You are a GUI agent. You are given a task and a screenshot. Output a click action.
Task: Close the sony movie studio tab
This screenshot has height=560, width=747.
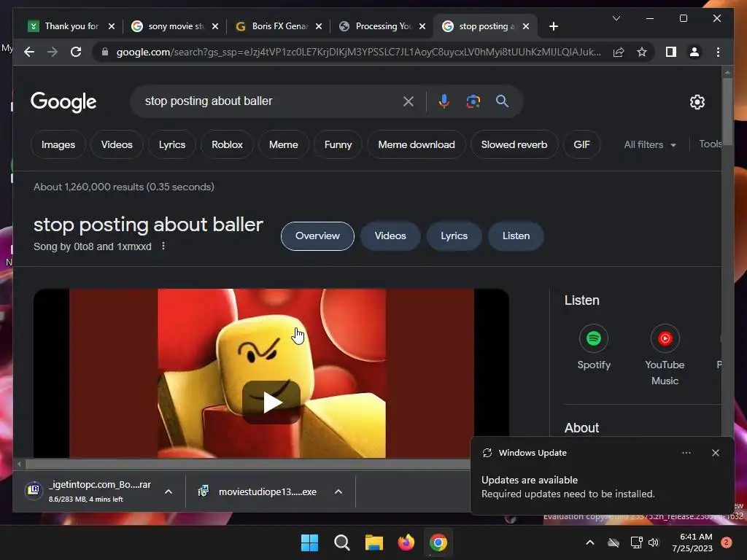point(215,26)
